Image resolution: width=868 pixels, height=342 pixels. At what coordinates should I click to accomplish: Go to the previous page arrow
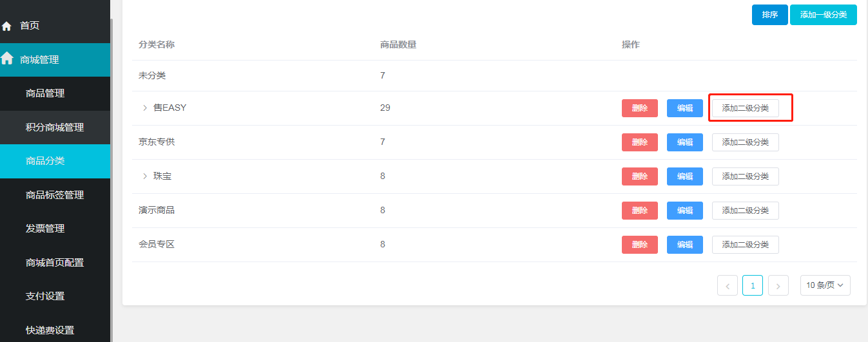click(x=727, y=285)
